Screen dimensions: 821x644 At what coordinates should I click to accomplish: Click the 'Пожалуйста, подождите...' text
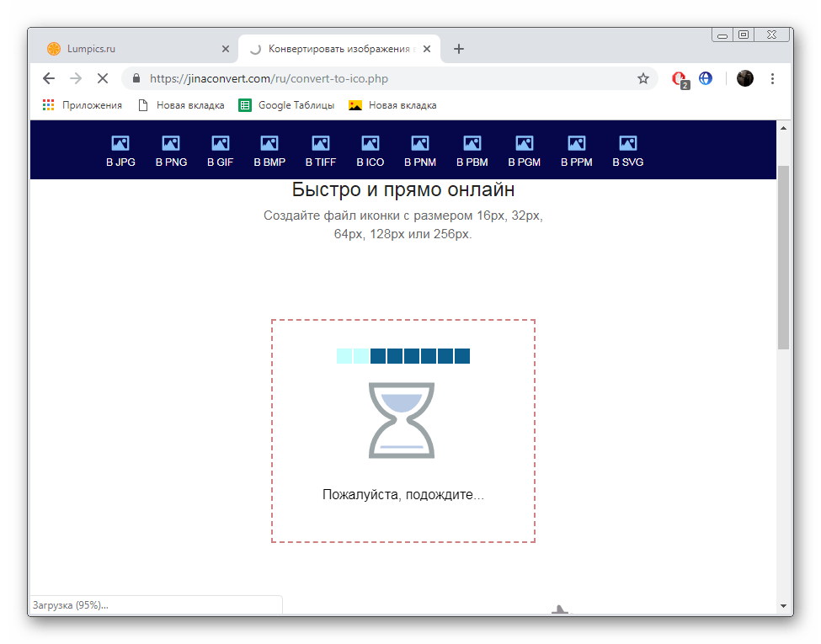[403, 494]
